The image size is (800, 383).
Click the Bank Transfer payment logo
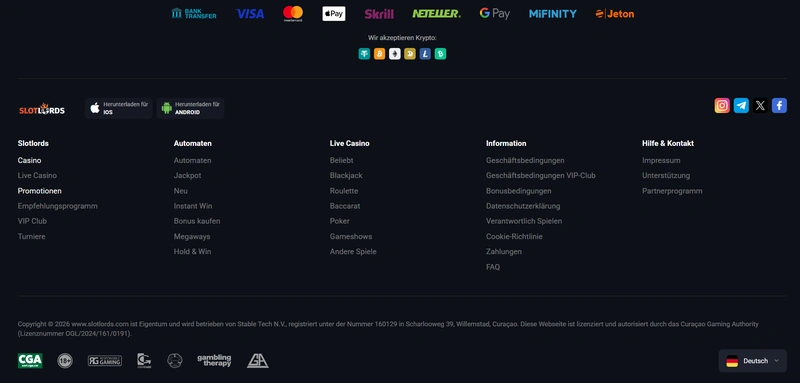point(194,13)
